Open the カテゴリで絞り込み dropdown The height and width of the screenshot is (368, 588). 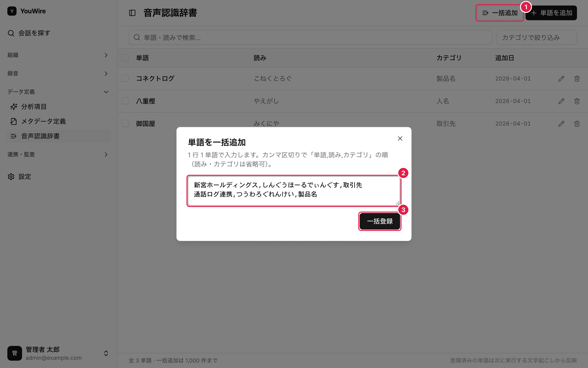536,37
